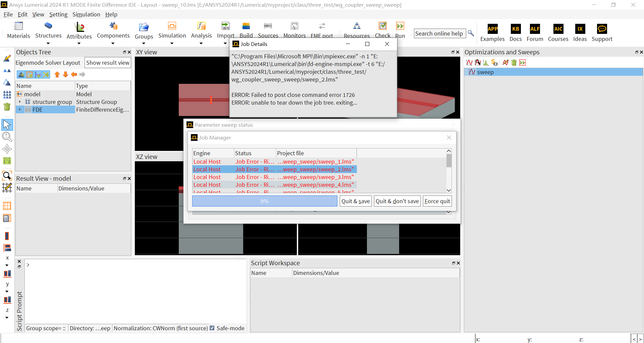This screenshot has width=644, height=343.
Task: Select the pan four-arrow tool
Action: pyautogui.click(x=7, y=149)
